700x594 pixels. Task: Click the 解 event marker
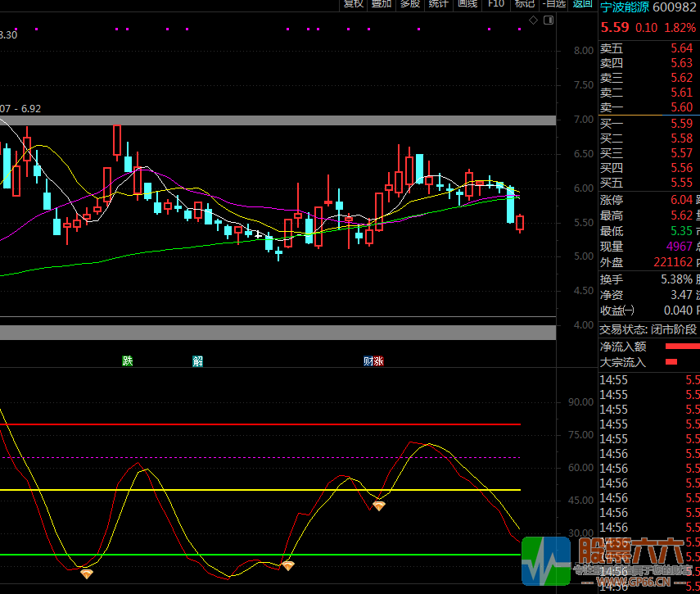(198, 360)
